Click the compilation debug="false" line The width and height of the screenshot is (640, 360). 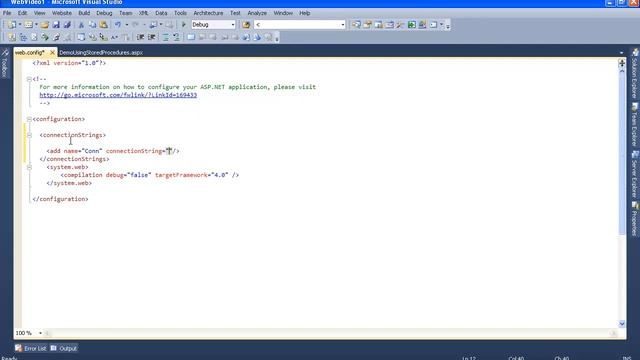(x=149, y=175)
